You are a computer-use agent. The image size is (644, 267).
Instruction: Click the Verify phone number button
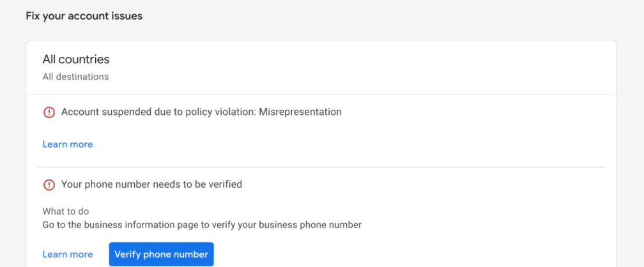(162, 254)
